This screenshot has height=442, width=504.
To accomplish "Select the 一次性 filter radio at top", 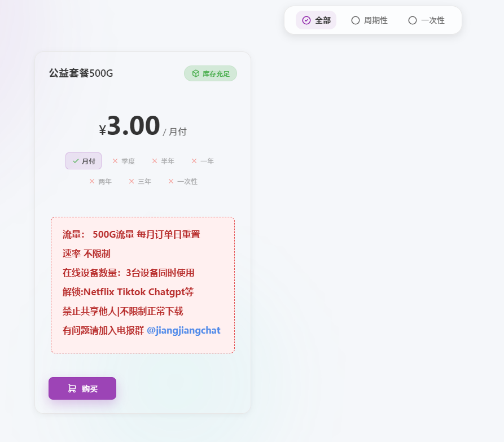I will point(426,20).
